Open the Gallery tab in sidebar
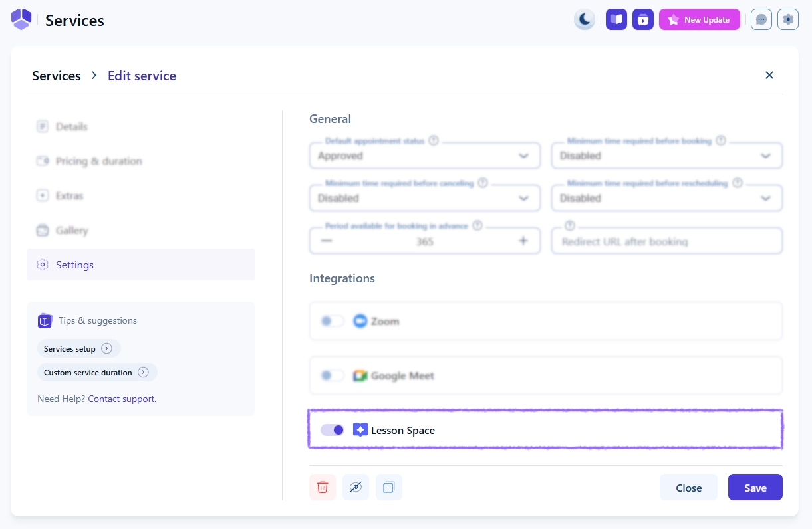 (x=72, y=230)
